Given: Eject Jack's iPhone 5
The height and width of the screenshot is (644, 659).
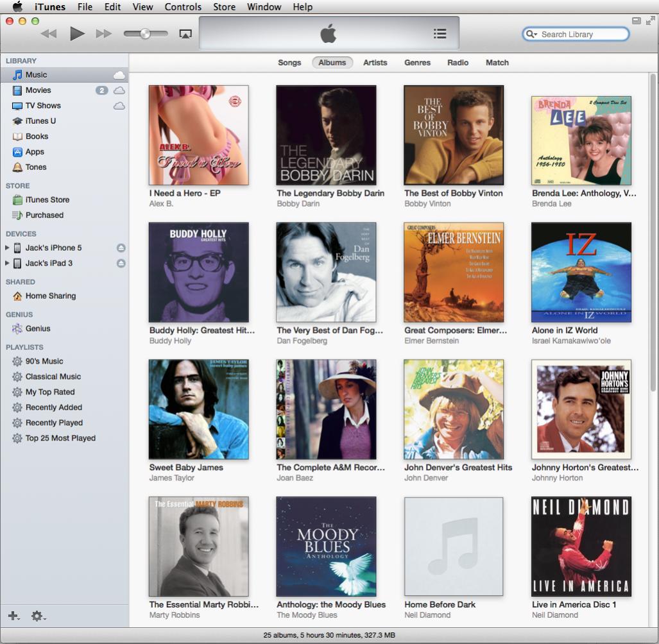Looking at the screenshot, I should [121, 248].
